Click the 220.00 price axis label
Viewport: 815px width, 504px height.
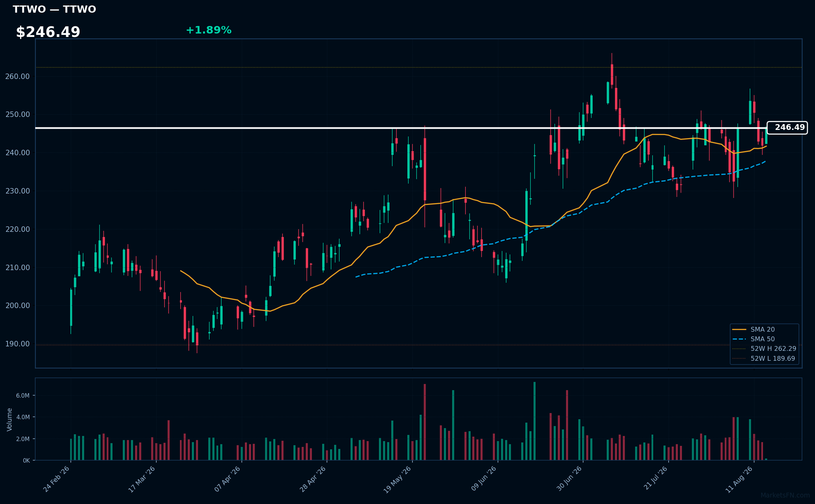17,229
